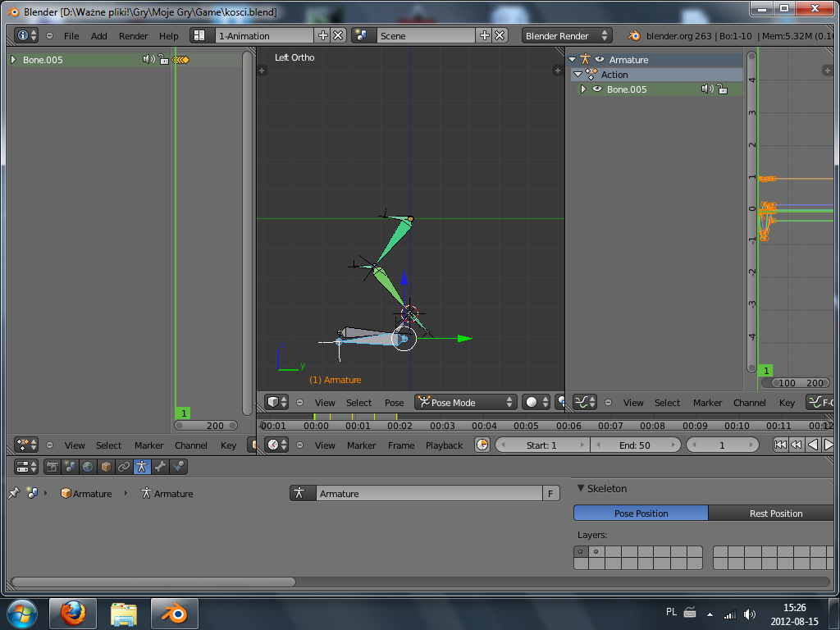Open the Object Constraints properties tab
This screenshot has height=630, width=840.
[124, 467]
